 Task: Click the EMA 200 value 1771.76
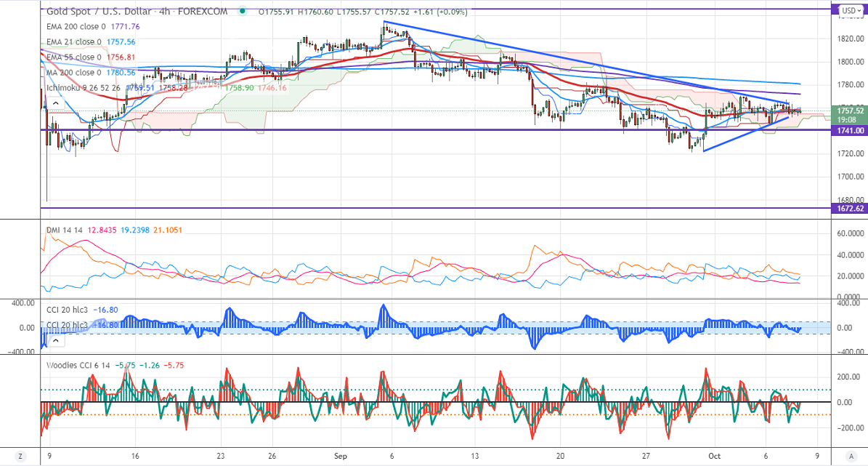click(x=125, y=27)
